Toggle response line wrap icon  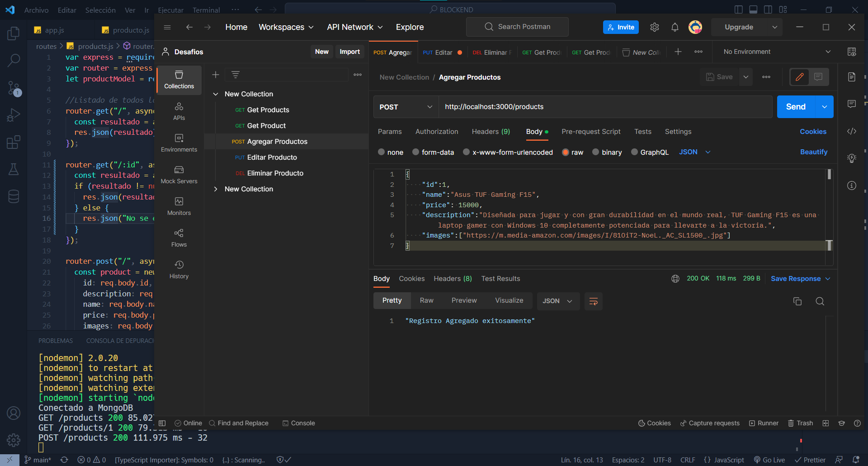click(x=594, y=301)
